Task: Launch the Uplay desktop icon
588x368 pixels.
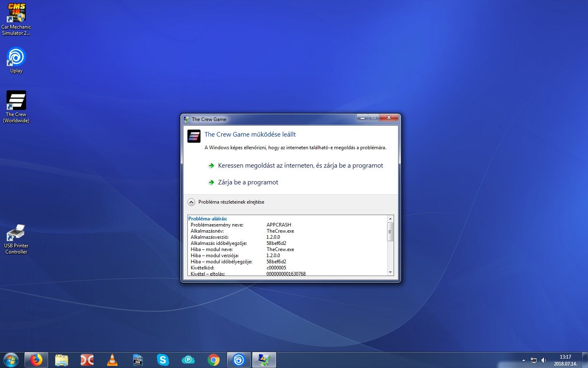Action: [x=16, y=60]
